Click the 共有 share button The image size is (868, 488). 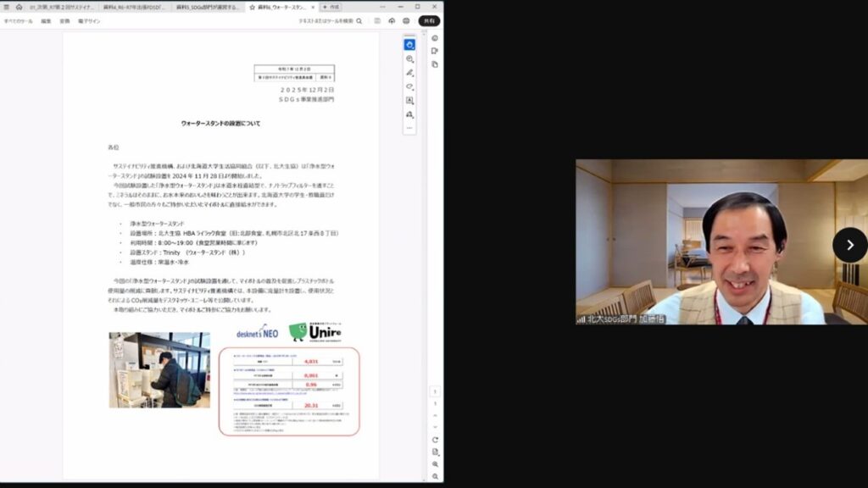pyautogui.click(x=429, y=20)
